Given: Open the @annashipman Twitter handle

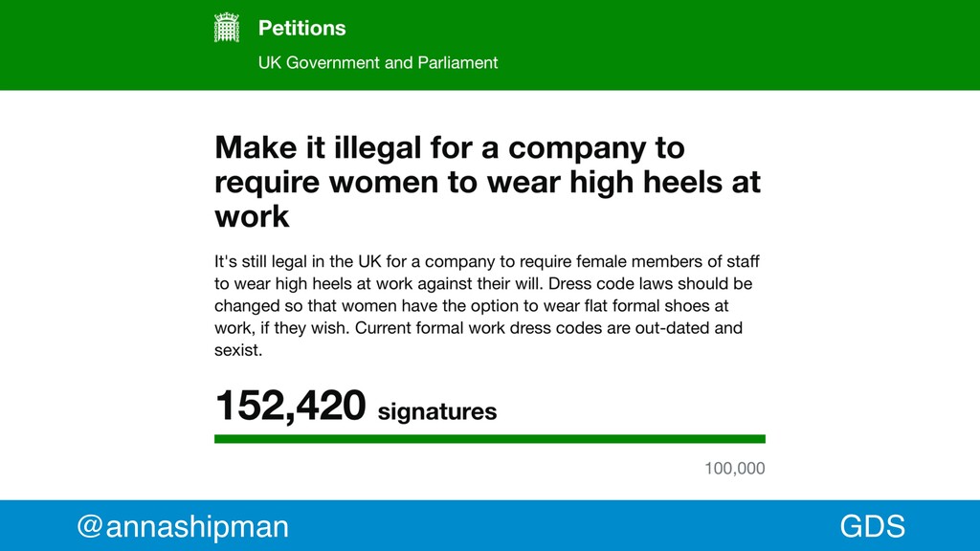Looking at the screenshot, I should point(183,526).
